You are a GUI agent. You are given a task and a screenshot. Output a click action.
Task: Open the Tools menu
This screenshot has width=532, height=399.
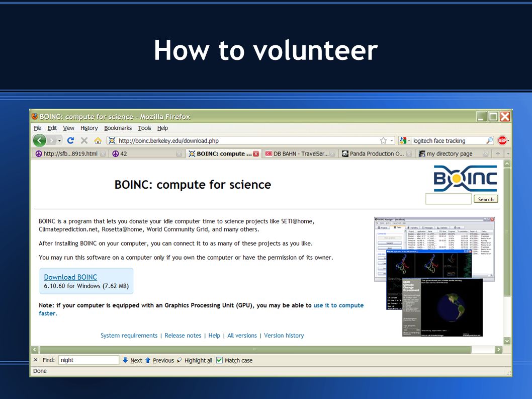point(144,128)
